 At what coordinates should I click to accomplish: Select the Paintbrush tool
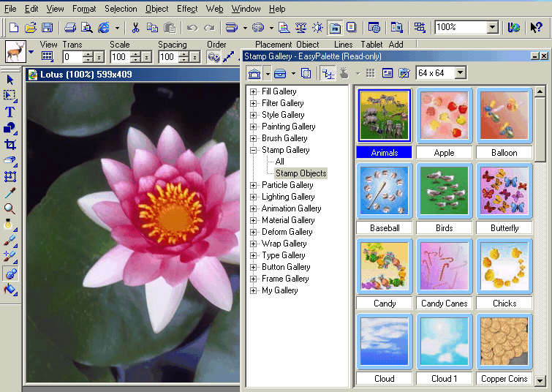pos(10,241)
